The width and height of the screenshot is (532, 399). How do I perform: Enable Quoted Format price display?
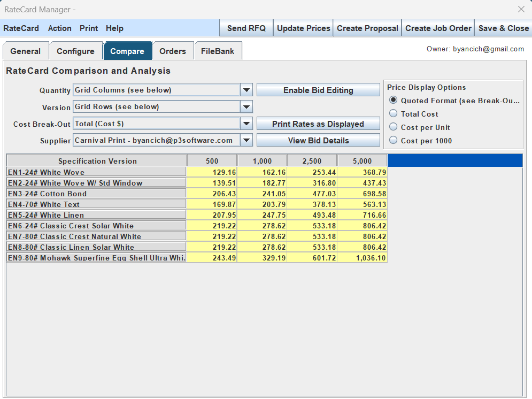[394, 101]
